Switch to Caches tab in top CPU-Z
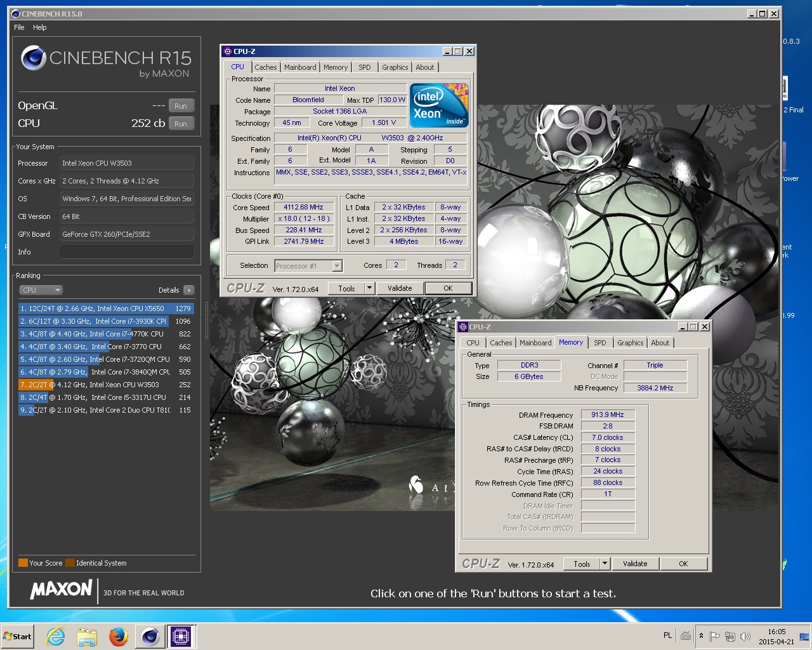 266,67
